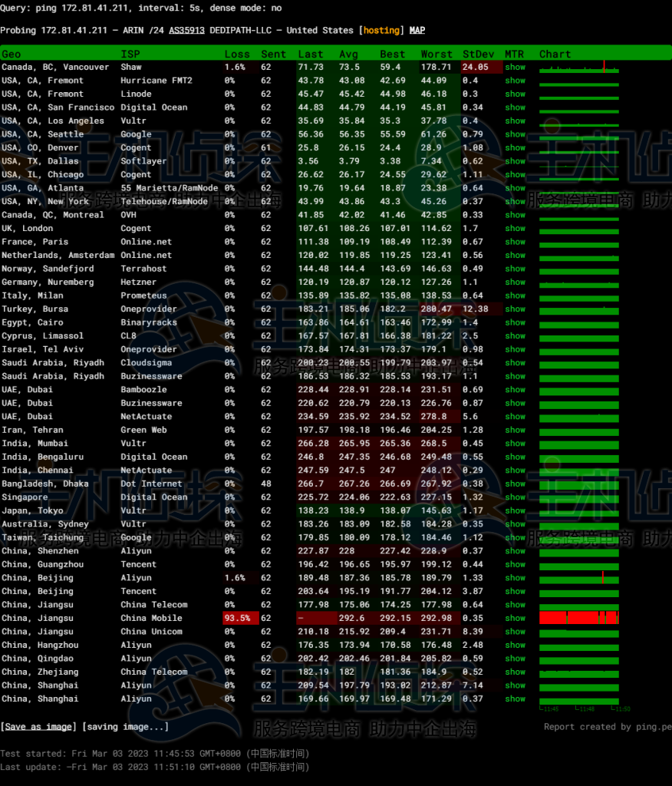
Task: Click the 93.5% loss cell
Action: point(237,618)
